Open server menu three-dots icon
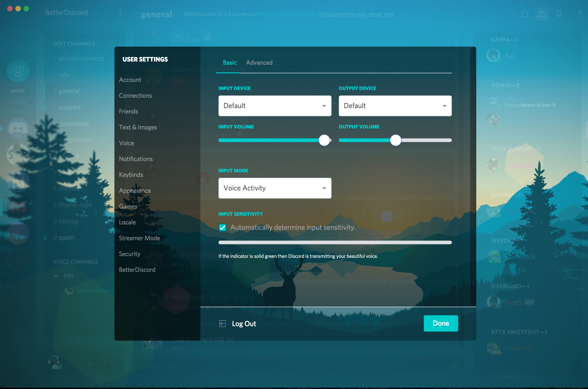 120,13
